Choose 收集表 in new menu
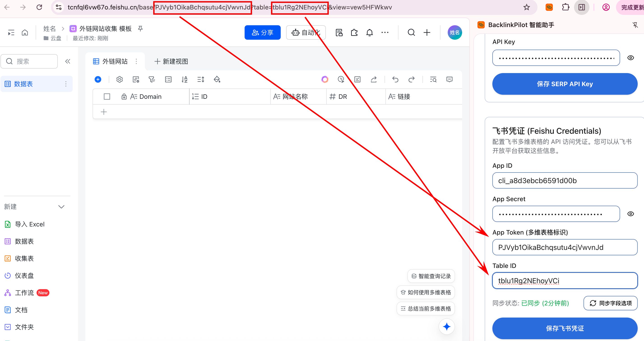 [x=19, y=258]
